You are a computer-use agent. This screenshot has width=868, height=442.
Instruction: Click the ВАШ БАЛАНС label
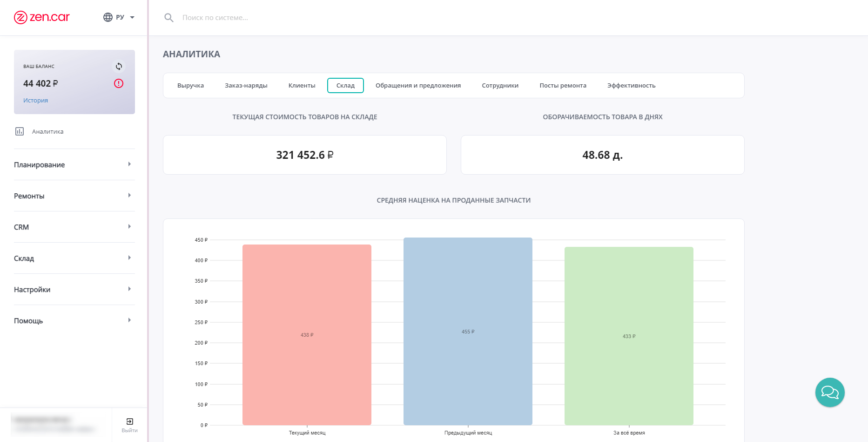[x=39, y=67]
